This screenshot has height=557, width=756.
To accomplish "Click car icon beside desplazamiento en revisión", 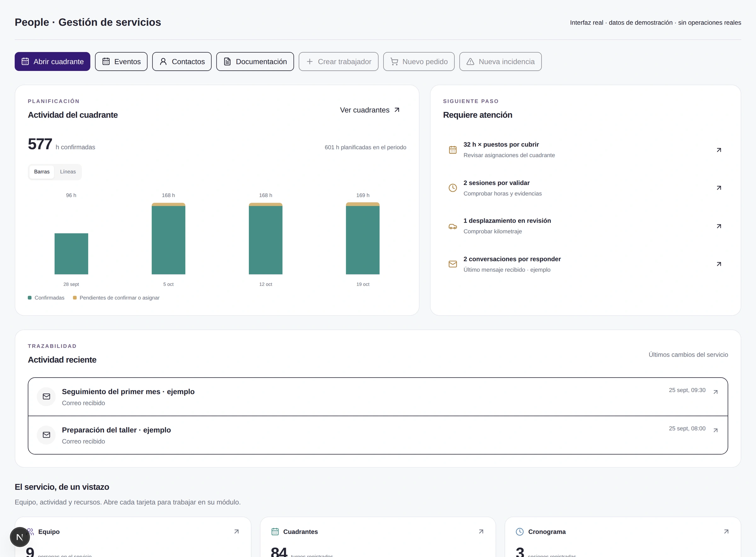I will (x=453, y=226).
